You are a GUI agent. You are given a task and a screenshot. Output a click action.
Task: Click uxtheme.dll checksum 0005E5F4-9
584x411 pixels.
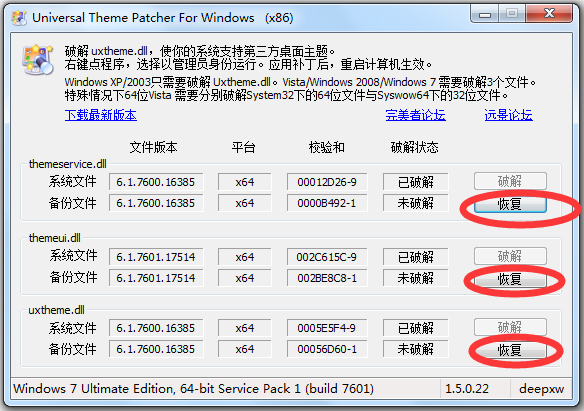coord(327,328)
